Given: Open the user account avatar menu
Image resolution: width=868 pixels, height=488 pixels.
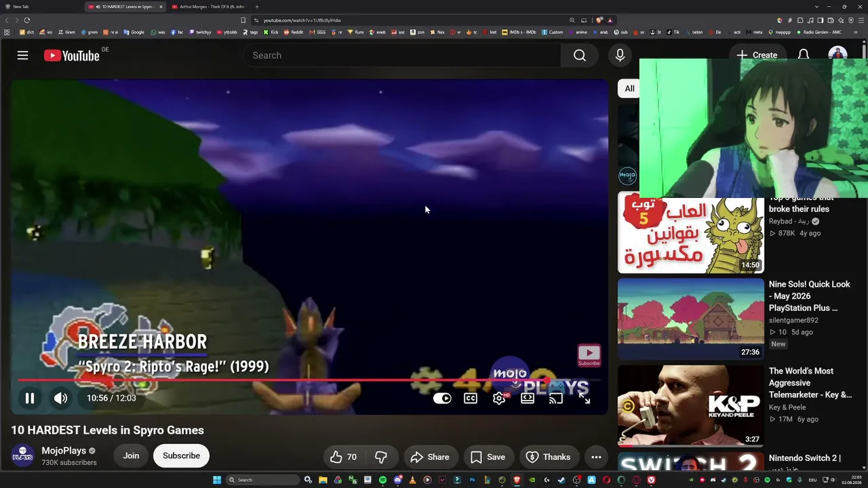Looking at the screenshot, I should (x=837, y=54).
